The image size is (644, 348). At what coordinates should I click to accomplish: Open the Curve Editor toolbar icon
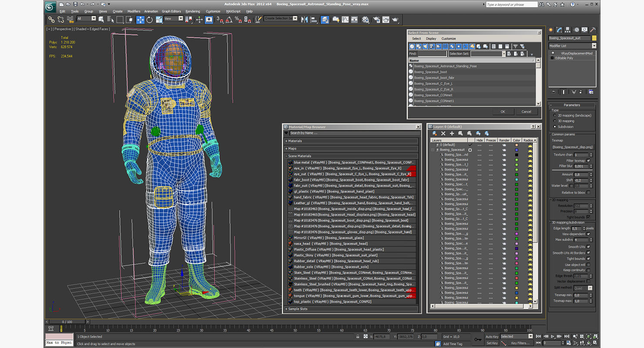pyautogui.click(x=345, y=20)
